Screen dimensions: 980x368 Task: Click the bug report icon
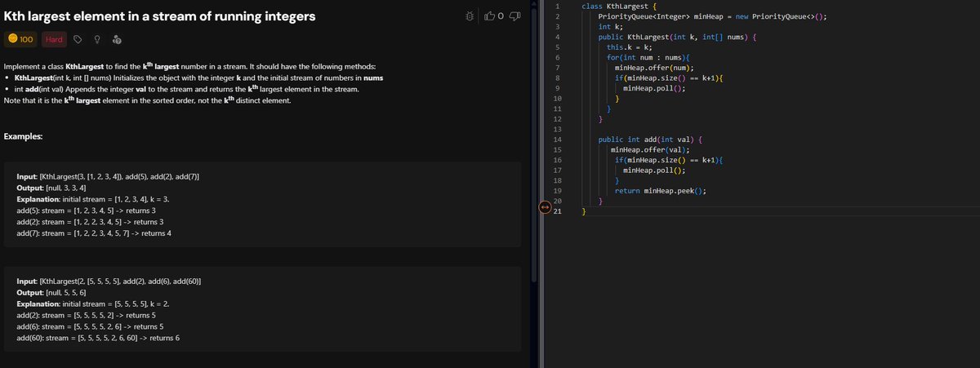[x=469, y=16]
